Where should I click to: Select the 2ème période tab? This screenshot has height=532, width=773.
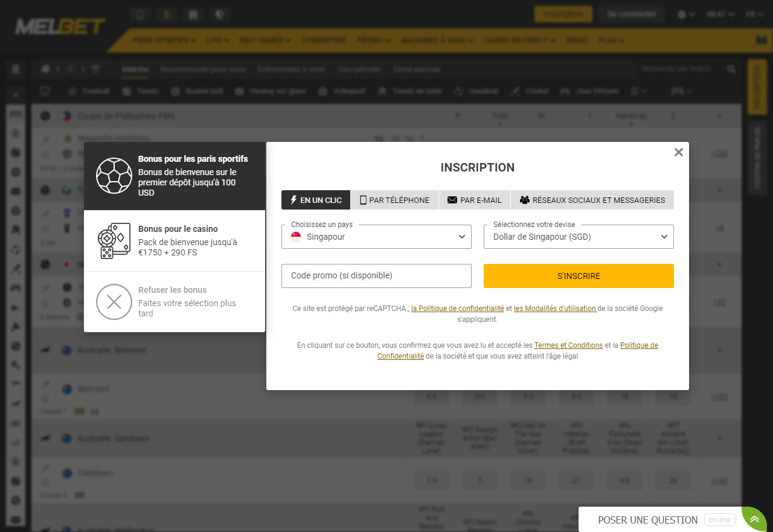(x=416, y=69)
